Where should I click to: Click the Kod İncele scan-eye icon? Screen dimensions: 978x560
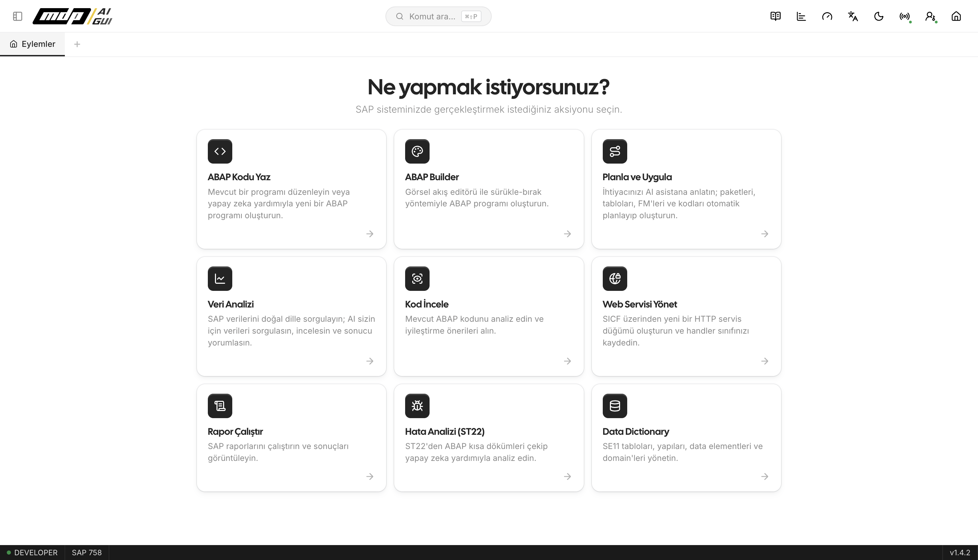tap(417, 278)
